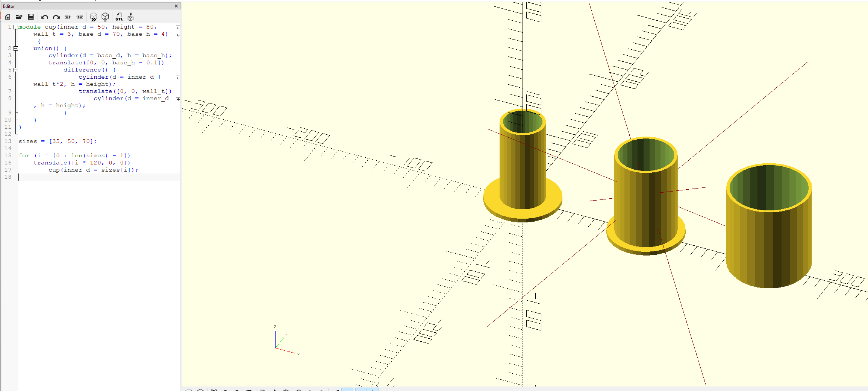This screenshot has height=391, width=868.
Task: Collapse the difference() block fold on line 5
Action: pyautogui.click(x=16, y=70)
